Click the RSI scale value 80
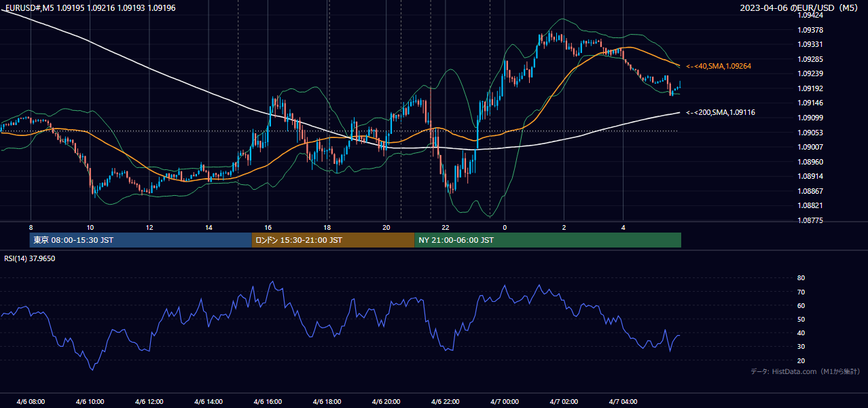 pos(801,278)
